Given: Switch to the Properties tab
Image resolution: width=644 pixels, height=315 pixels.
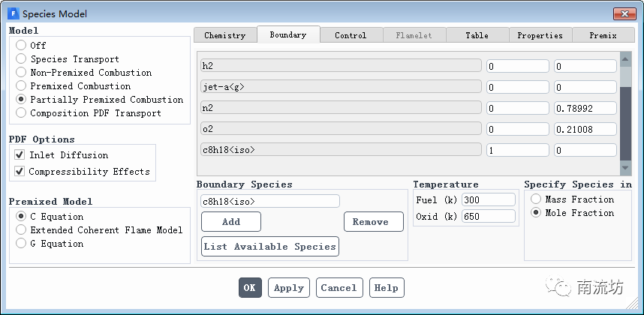Looking at the screenshot, I should [x=540, y=35].
